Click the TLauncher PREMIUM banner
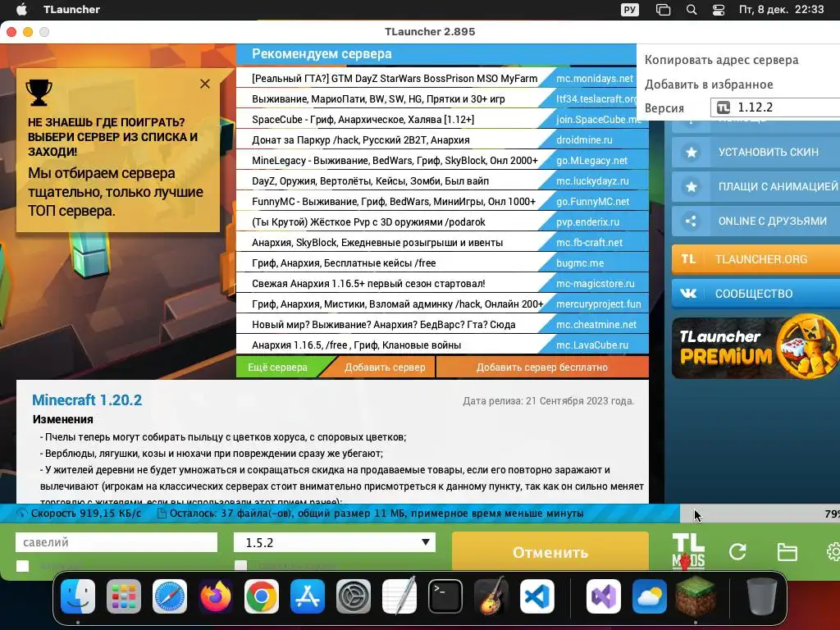This screenshot has width=840, height=630. point(756,347)
